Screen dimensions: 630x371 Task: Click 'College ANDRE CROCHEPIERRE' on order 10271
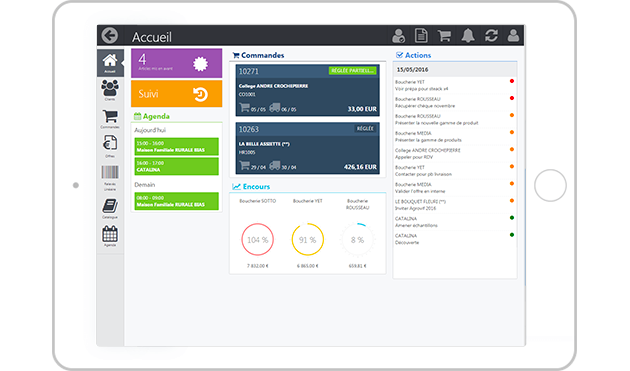click(x=273, y=86)
